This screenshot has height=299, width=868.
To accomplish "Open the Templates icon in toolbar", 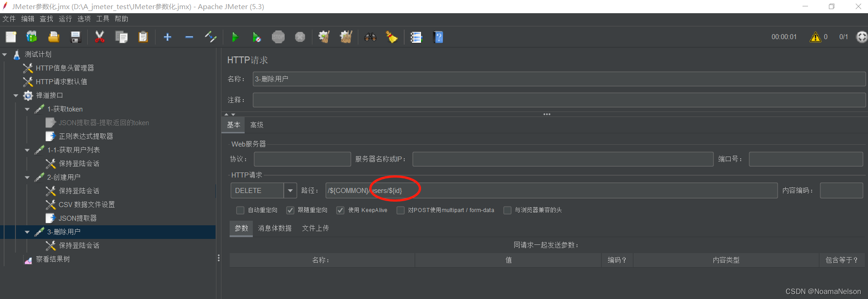I will tap(32, 37).
